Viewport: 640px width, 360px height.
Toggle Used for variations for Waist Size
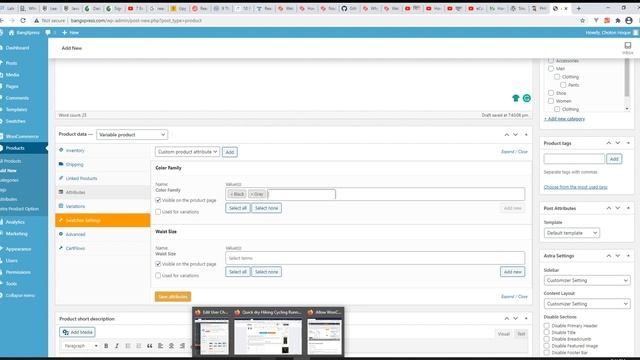tap(158, 276)
